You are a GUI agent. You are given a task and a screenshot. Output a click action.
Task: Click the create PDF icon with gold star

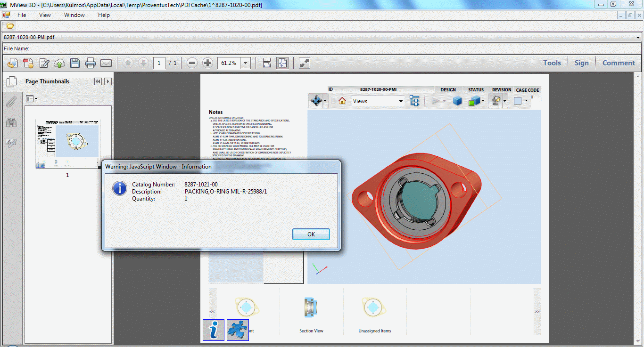click(x=28, y=63)
